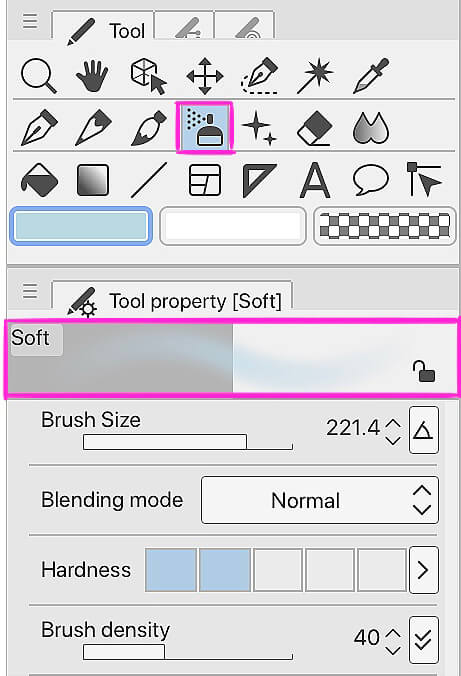Pick the Move layer arrows tool
The width and height of the screenshot is (461, 676).
(x=205, y=76)
